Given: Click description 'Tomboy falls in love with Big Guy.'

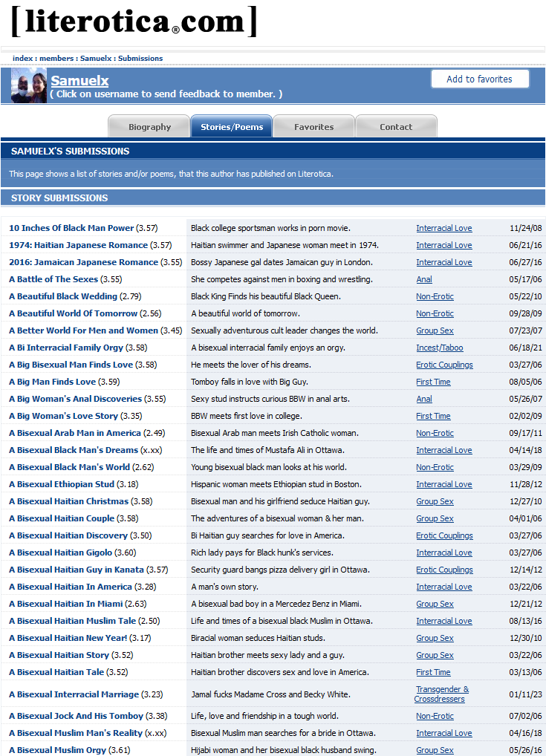Looking at the screenshot, I should (250, 382).
